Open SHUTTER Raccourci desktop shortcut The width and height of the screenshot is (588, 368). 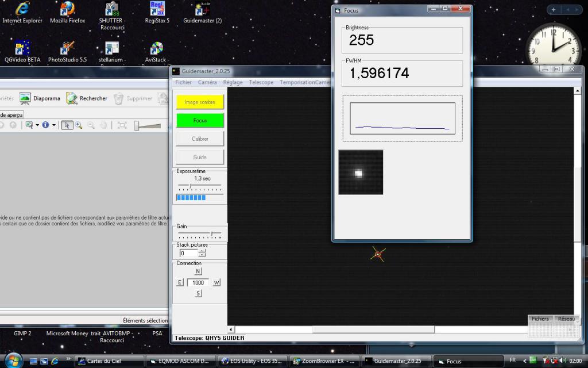click(112, 16)
